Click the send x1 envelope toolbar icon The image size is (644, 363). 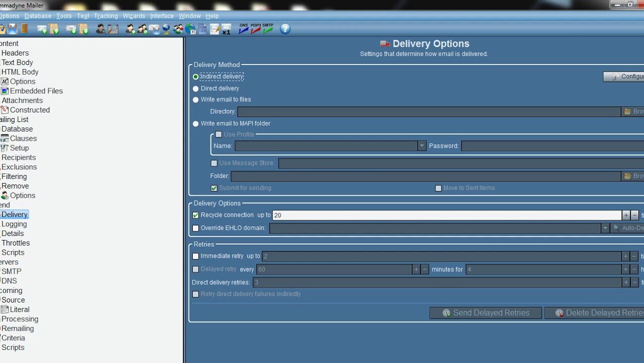(226, 29)
